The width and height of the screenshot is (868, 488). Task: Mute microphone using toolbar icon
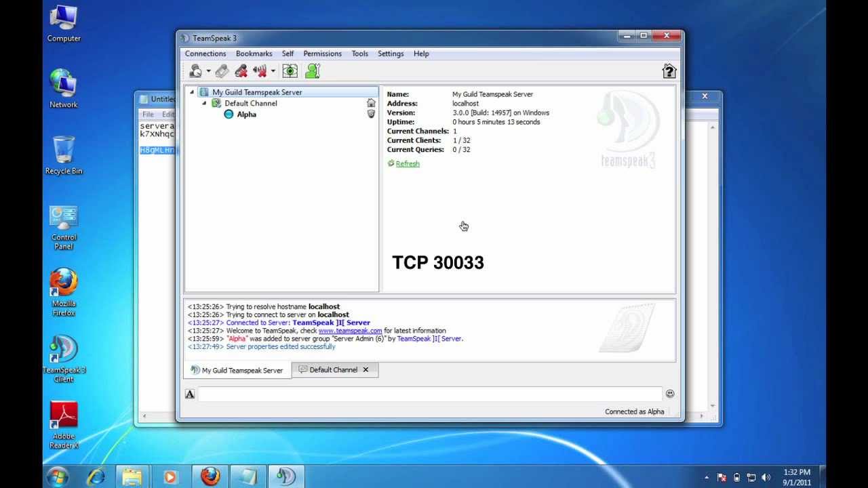click(241, 70)
